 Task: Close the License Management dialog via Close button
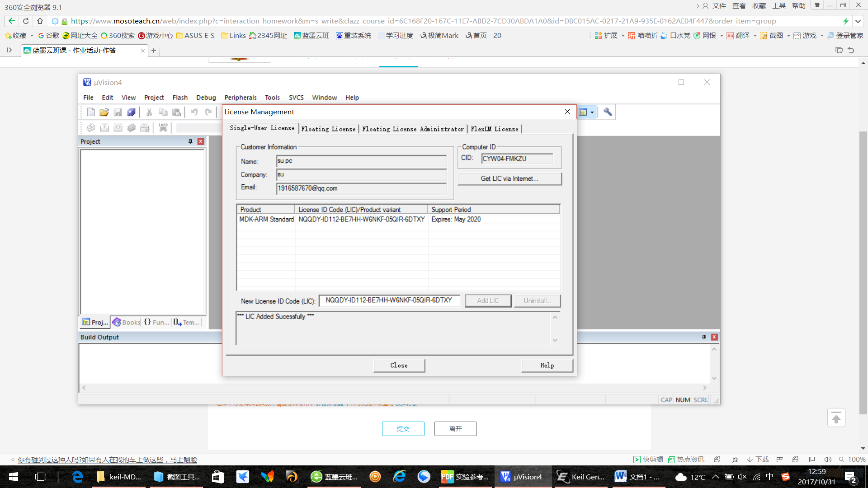click(x=399, y=366)
